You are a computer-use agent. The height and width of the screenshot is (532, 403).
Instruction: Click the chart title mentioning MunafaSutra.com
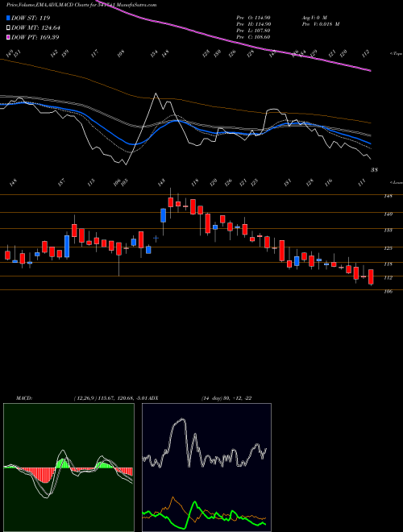[81, 5]
